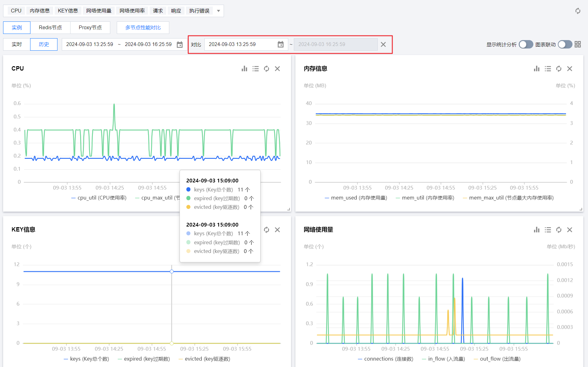Open the 对比 start date calendar picker
Viewport: 588px width, 367px height.
click(280, 44)
